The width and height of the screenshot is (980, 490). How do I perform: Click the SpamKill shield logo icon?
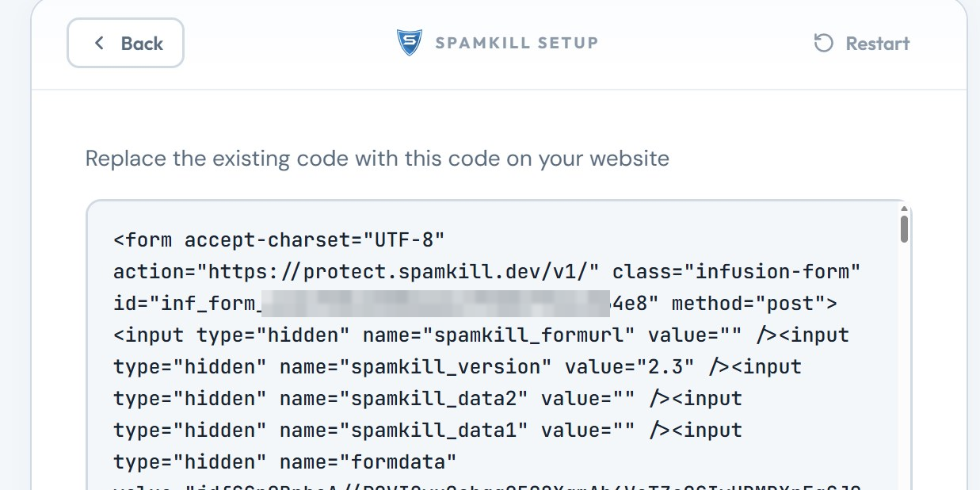[410, 42]
